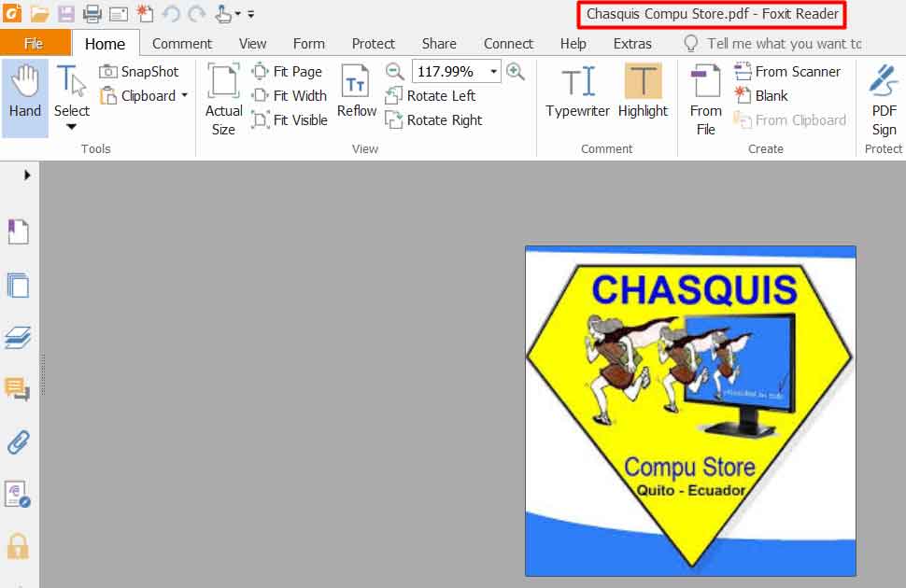
Task: Select the Highlight tool
Action: (x=643, y=91)
